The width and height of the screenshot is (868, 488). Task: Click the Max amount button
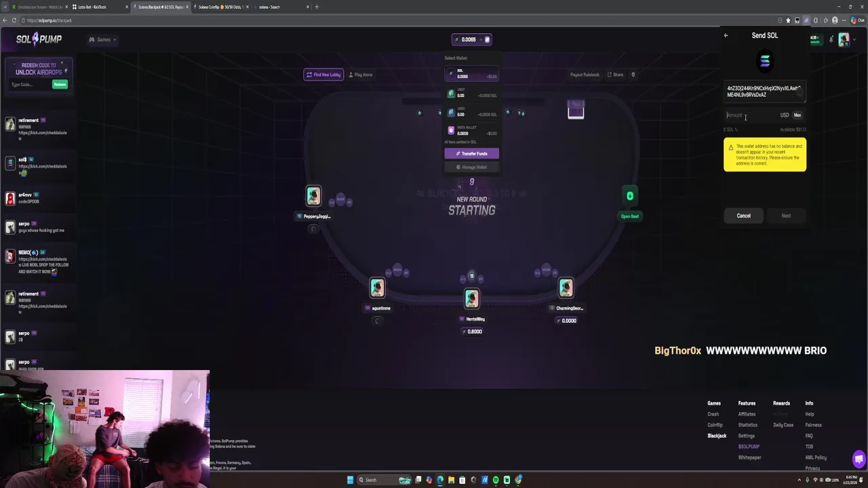click(x=797, y=115)
